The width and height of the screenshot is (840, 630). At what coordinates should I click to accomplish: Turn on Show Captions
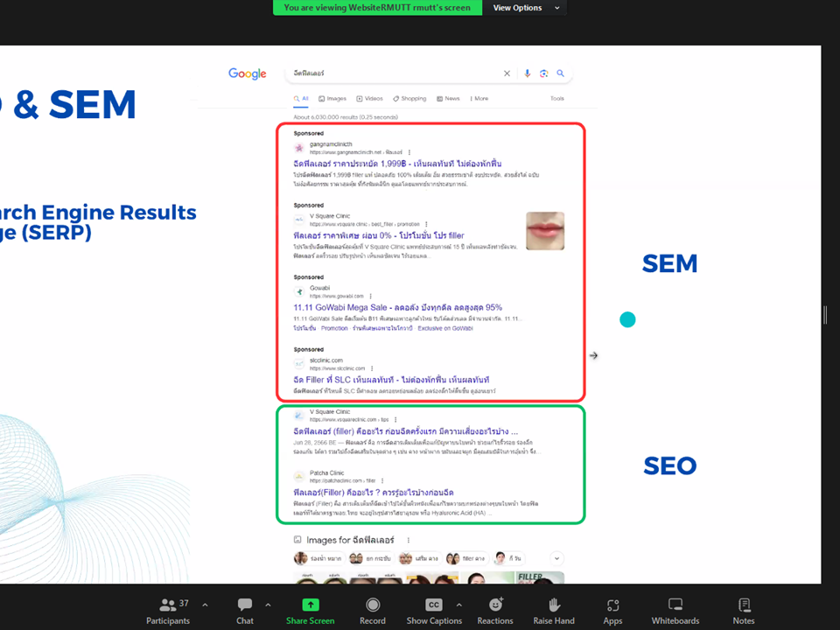[434, 612]
